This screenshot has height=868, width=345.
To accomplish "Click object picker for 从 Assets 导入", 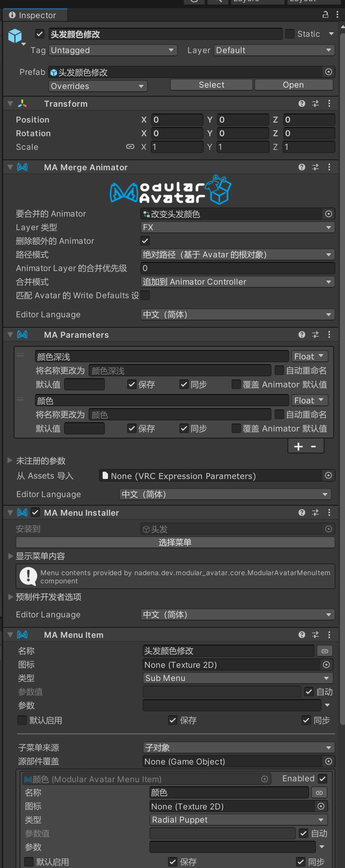I will point(328,475).
